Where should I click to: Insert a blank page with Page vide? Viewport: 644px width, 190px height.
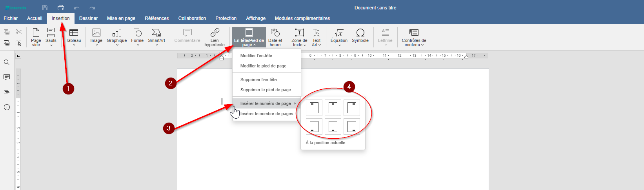[36, 37]
